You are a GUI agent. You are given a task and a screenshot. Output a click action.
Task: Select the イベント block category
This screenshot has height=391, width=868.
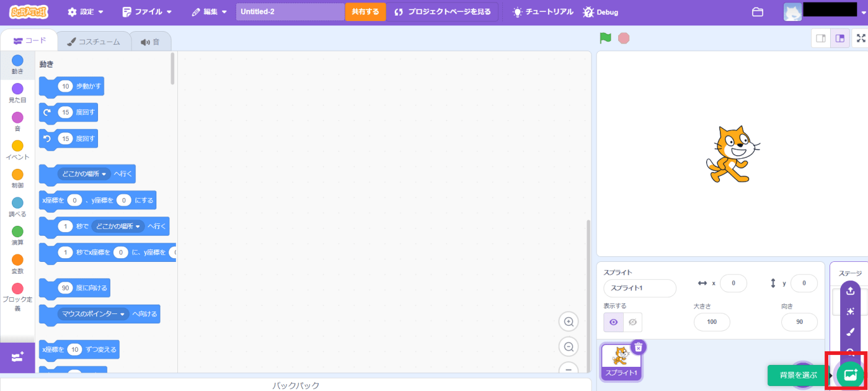point(17,151)
